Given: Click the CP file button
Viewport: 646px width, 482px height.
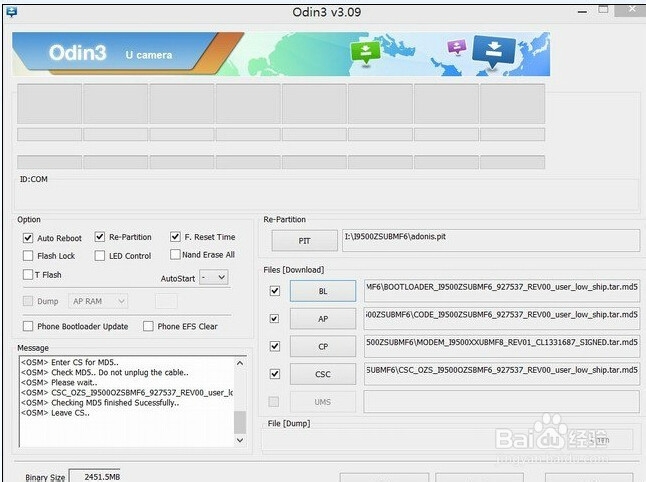Looking at the screenshot, I should coord(323,346).
